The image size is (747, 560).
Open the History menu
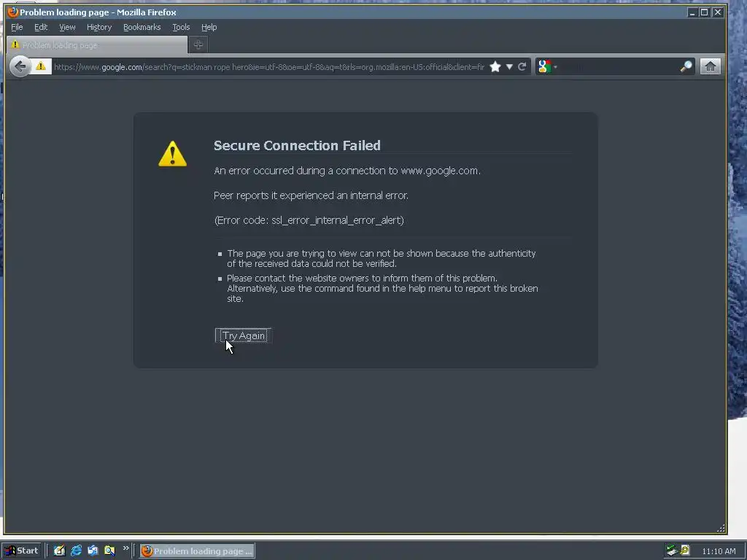(x=99, y=27)
